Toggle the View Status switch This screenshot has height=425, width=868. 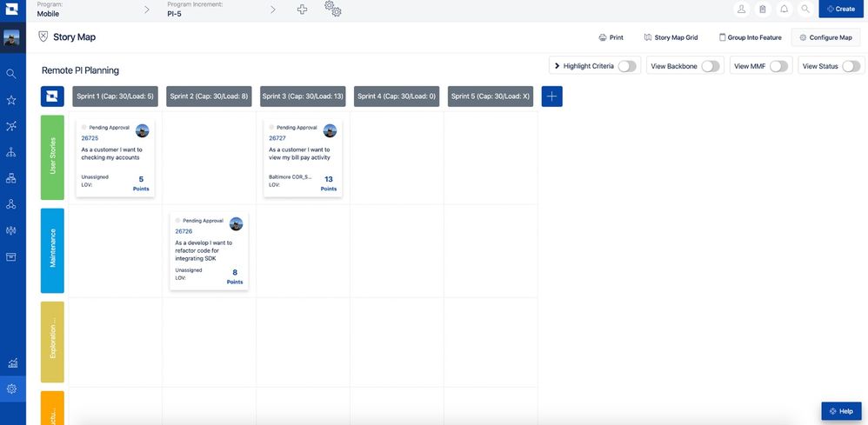tap(851, 66)
